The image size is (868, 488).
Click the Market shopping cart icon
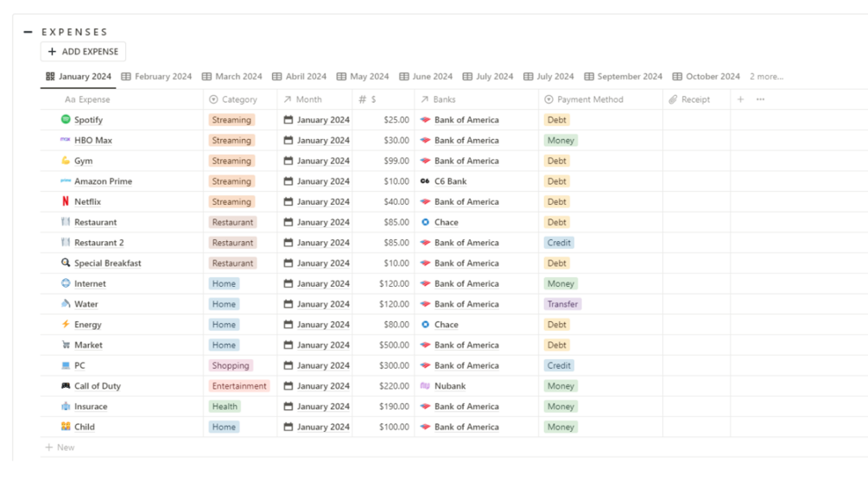point(66,344)
